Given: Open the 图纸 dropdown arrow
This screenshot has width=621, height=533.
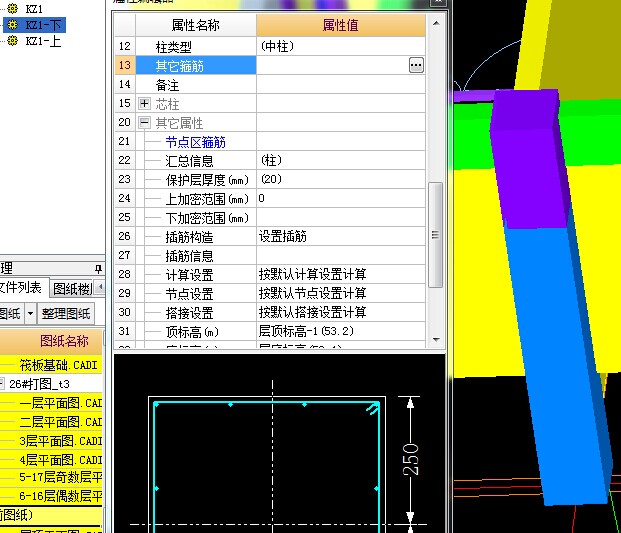Looking at the screenshot, I should [x=30, y=314].
